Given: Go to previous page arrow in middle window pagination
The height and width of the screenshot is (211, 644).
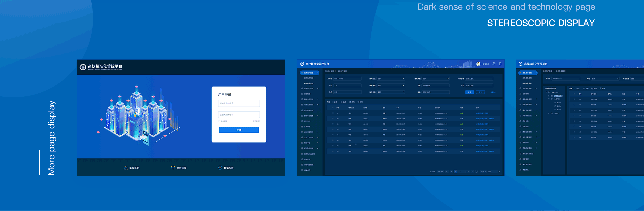Looking at the screenshot, I should click(447, 171).
